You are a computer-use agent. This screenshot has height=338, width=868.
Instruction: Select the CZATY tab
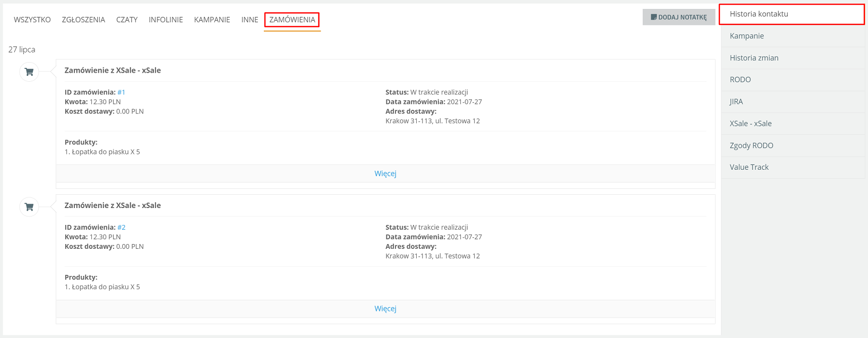point(127,20)
